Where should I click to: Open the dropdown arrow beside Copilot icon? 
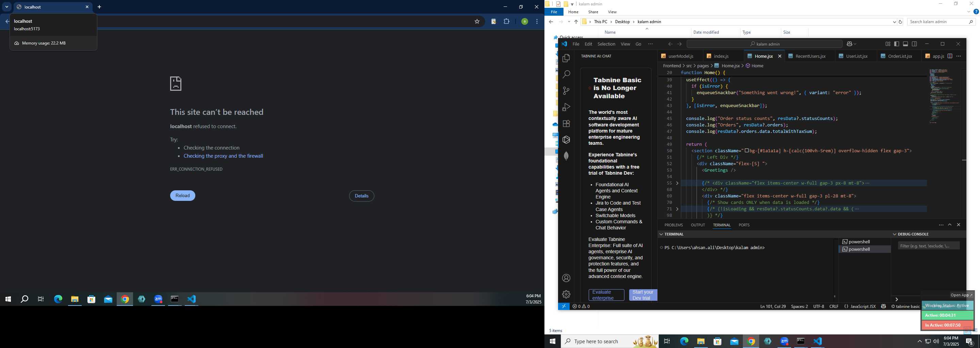point(855,44)
